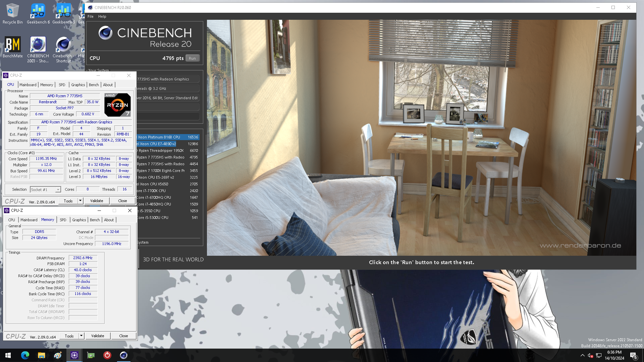The width and height of the screenshot is (644, 362).
Task: Open CINEBENCH 2003 shortcut icon
Action: click(x=38, y=50)
